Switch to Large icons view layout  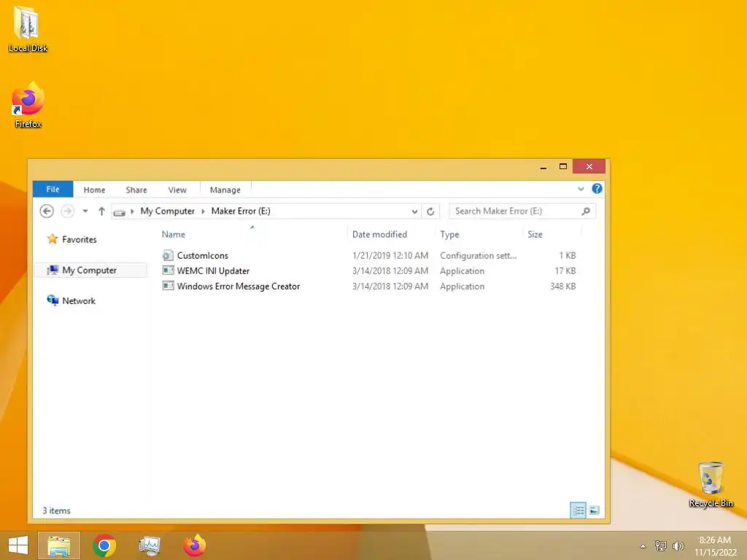click(594, 510)
